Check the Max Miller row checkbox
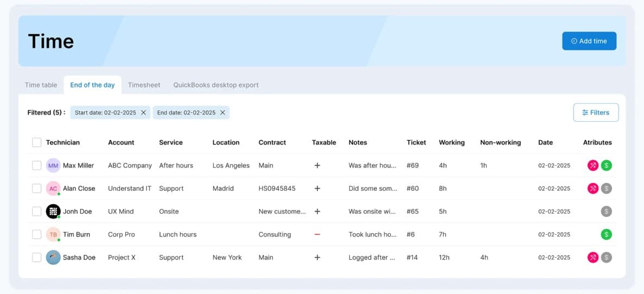 [36, 165]
